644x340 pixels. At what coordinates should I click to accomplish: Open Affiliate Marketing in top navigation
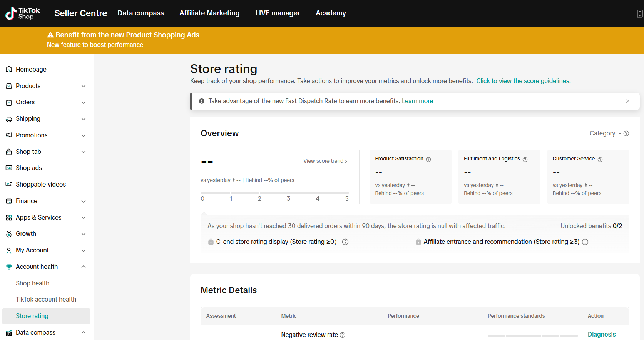[209, 13]
